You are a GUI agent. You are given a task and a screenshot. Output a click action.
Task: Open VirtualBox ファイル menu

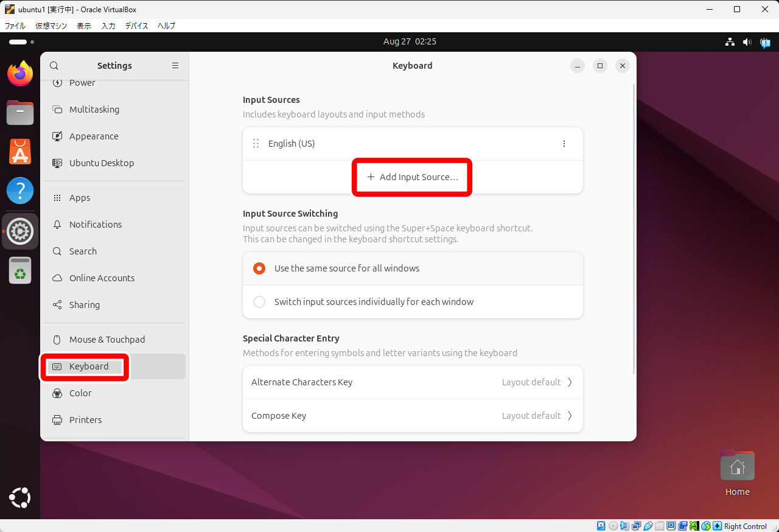coord(15,26)
